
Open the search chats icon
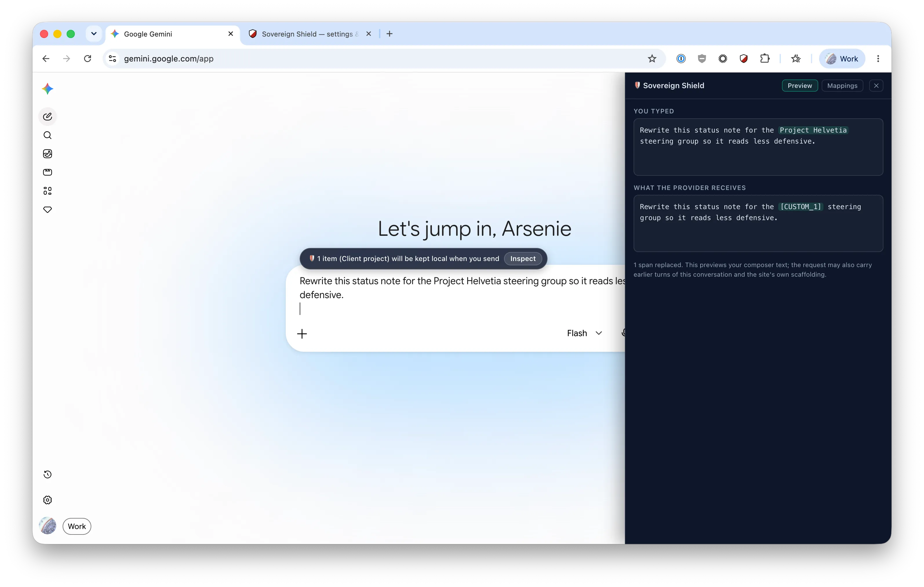point(48,135)
